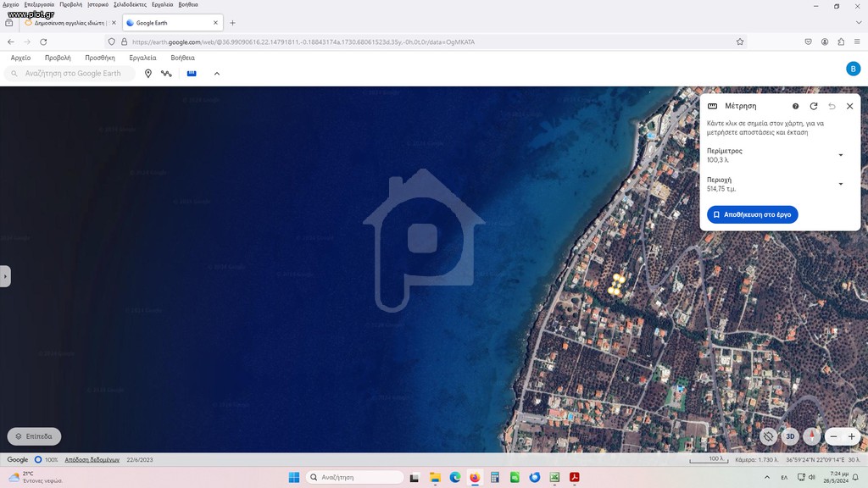Switch map to 3D view
The height and width of the screenshot is (488, 868).
pos(790,436)
